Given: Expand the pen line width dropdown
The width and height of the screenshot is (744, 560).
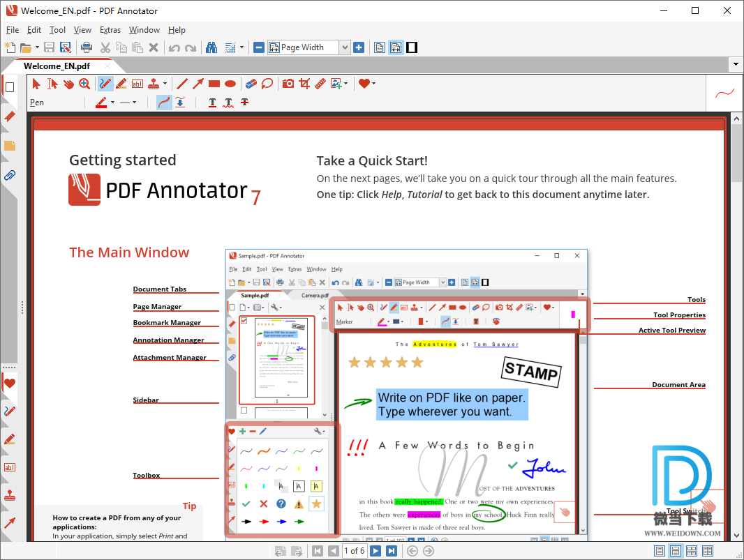Looking at the screenshot, I should [134, 103].
